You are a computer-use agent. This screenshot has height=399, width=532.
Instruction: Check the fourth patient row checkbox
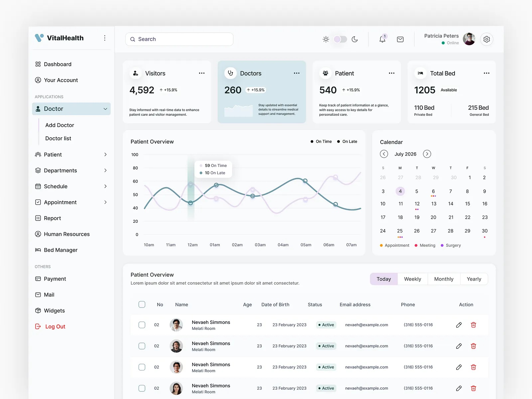[x=142, y=388]
